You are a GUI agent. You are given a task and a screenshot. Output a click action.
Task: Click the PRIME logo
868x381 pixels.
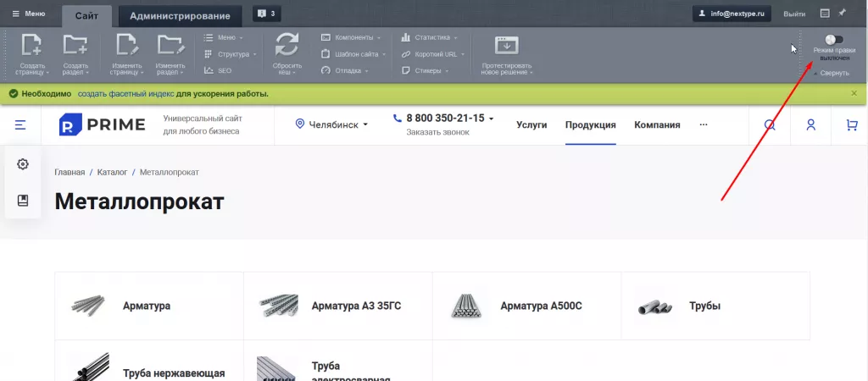[102, 124]
